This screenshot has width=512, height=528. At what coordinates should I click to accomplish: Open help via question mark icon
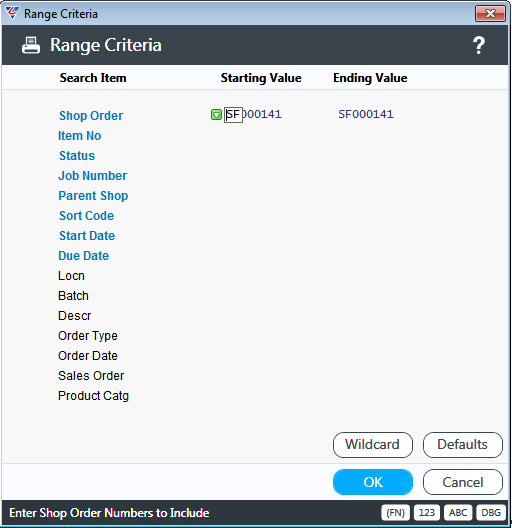pos(479,45)
